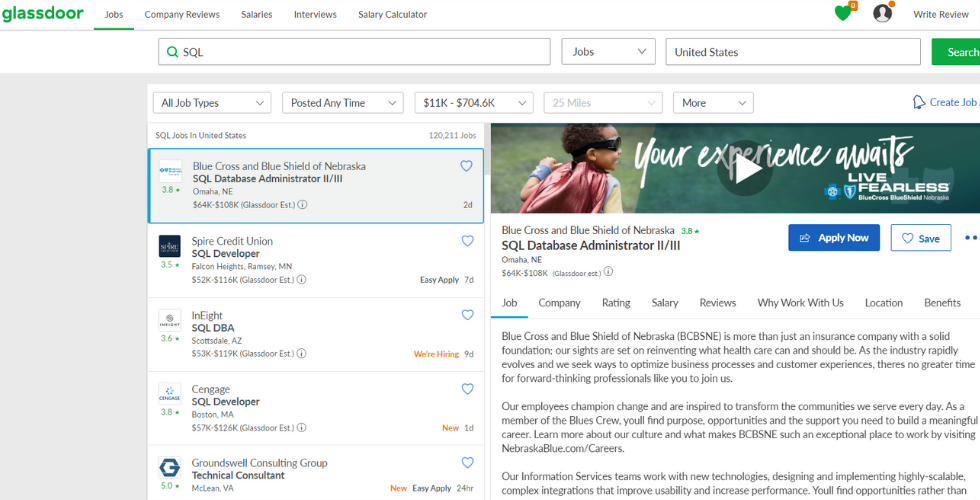Click the 120,211 Jobs count text

click(x=452, y=135)
